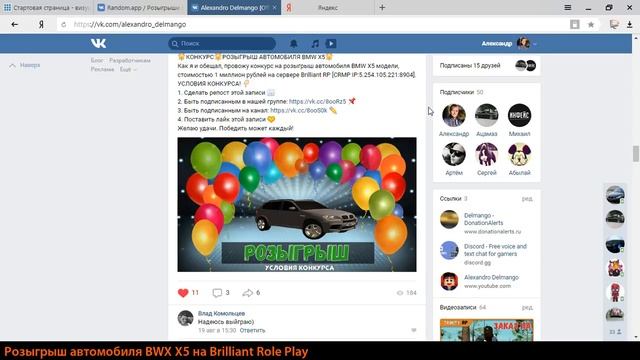
Task: Open Влад Комольцев's avatar
Action: pyautogui.click(x=185, y=318)
